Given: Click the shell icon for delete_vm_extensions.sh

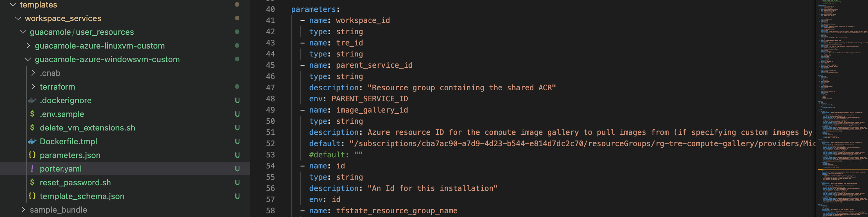Looking at the screenshot, I should tap(32, 128).
